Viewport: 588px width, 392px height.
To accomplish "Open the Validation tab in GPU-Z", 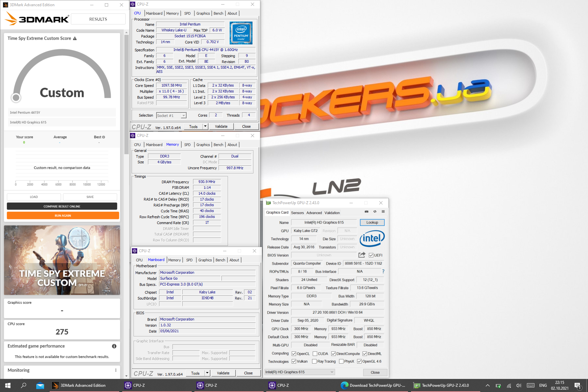I will 332,213.
